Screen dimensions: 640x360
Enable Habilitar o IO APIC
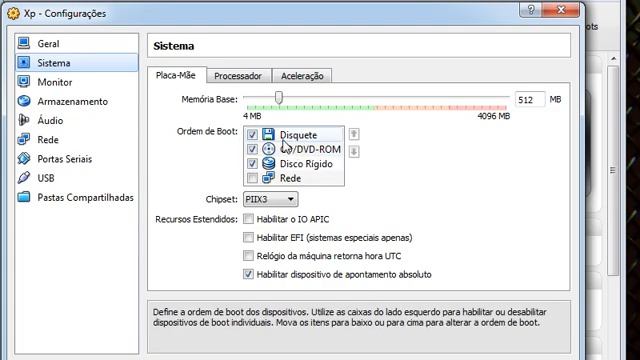[248, 219]
